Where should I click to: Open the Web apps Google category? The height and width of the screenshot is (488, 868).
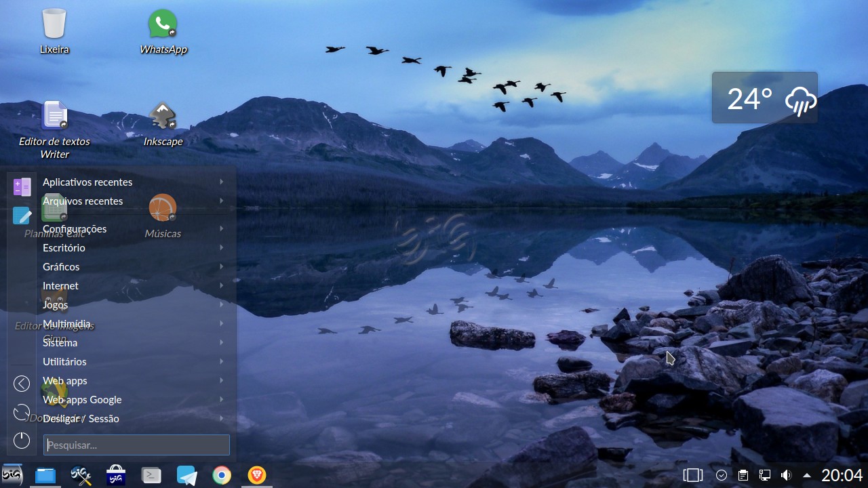[x=134, y=399]
